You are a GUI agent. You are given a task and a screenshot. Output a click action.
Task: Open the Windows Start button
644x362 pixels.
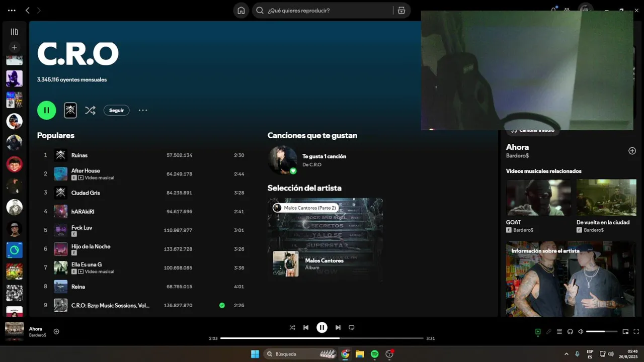(x=255, y=354)
